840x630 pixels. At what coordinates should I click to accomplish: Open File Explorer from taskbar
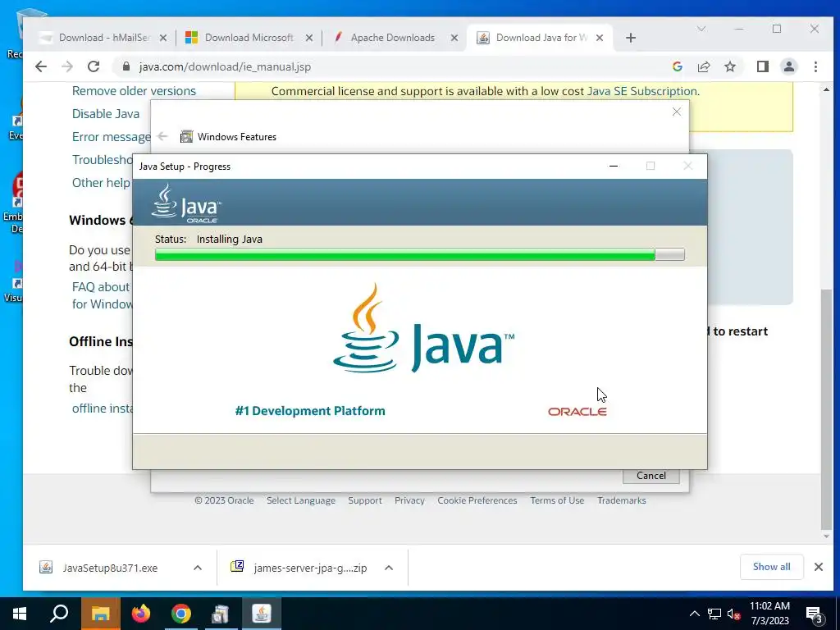100,614
